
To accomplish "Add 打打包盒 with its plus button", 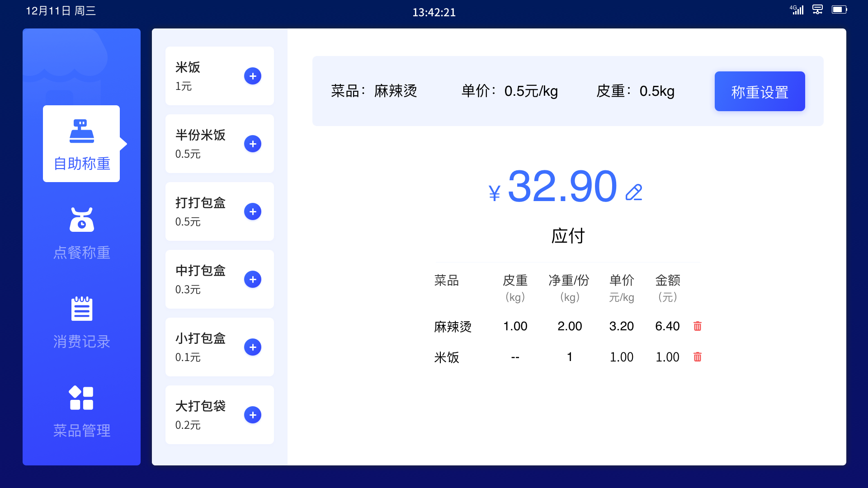I will 253,211.
